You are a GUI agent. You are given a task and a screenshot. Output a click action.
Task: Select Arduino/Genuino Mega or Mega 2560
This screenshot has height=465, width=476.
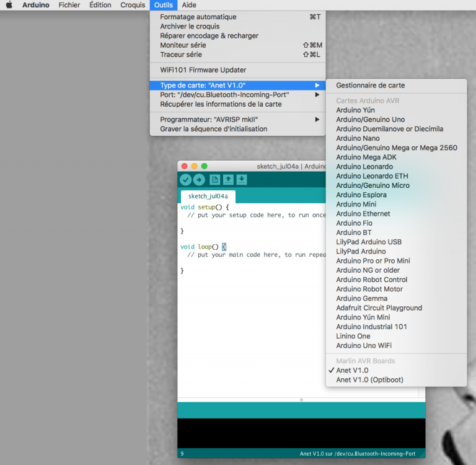(x=396, y=148)
